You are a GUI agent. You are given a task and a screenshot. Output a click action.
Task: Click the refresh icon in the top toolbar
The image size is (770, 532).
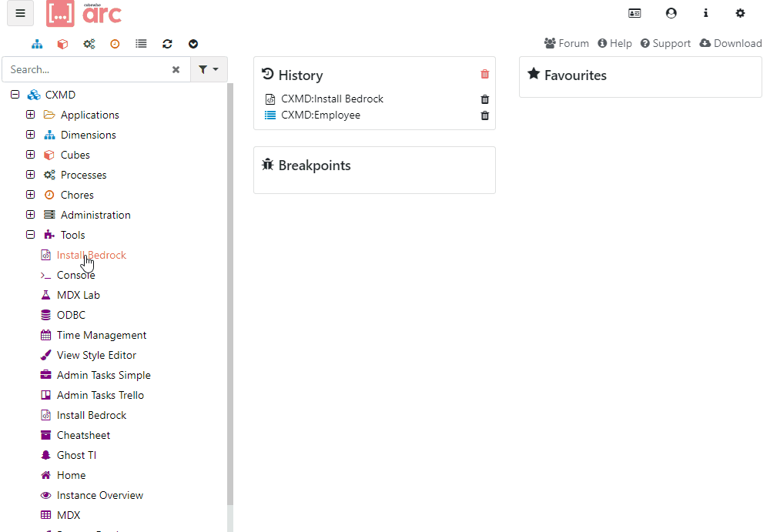tap(167, 44)
